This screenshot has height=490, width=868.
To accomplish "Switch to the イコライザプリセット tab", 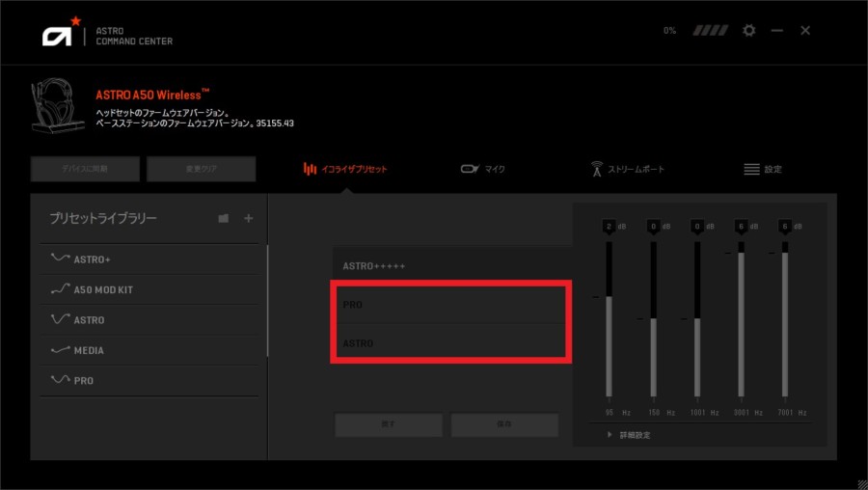I will point(345,169).
